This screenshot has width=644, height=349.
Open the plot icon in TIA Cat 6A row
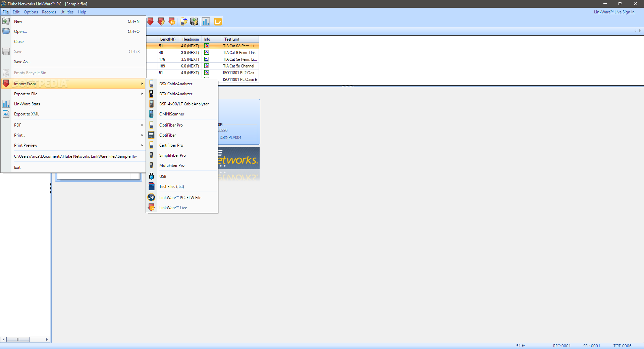pos(207,46)
